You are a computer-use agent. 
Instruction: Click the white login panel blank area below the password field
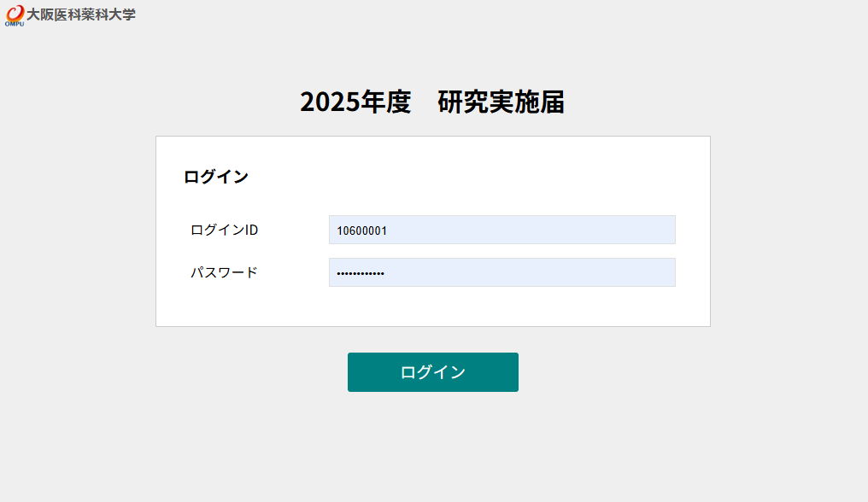[x=432, y=307]
